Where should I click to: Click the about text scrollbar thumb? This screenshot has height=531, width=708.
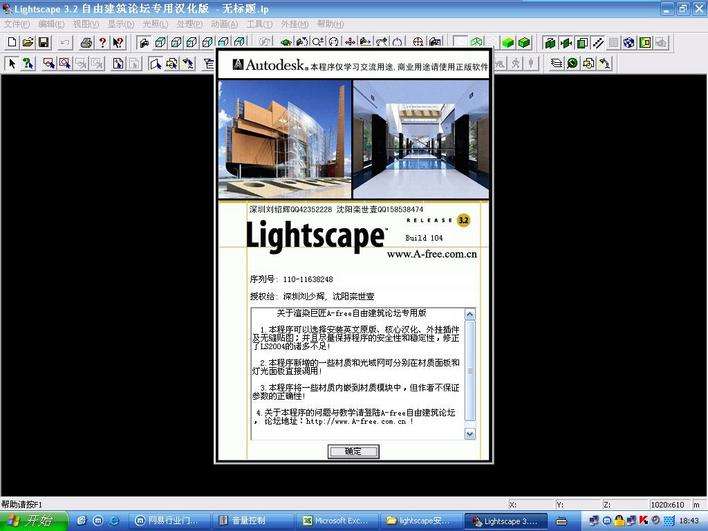tap(470, 371)
